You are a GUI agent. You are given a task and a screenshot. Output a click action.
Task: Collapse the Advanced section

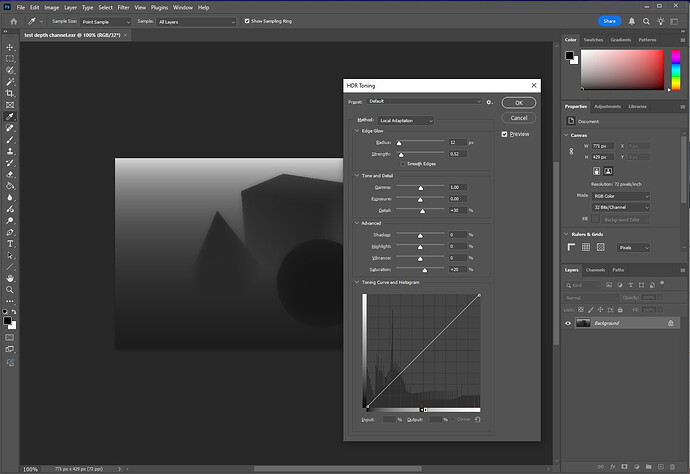357,223
